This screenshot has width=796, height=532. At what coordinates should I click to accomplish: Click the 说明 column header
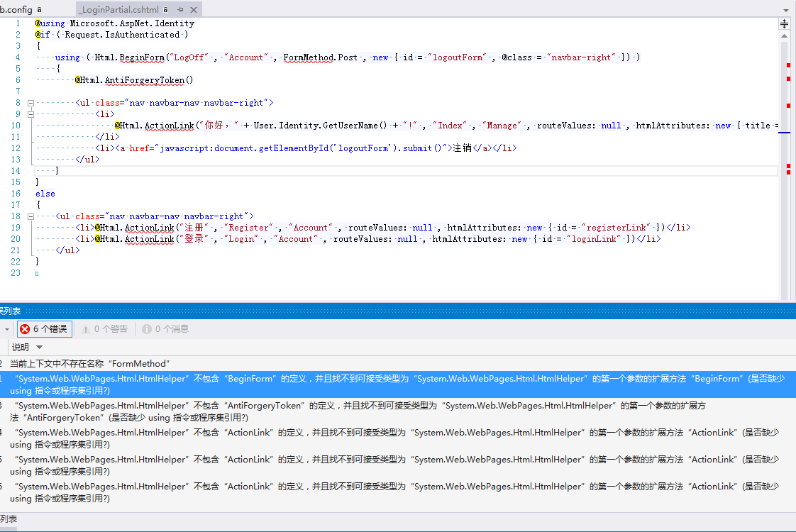(21, 348)
